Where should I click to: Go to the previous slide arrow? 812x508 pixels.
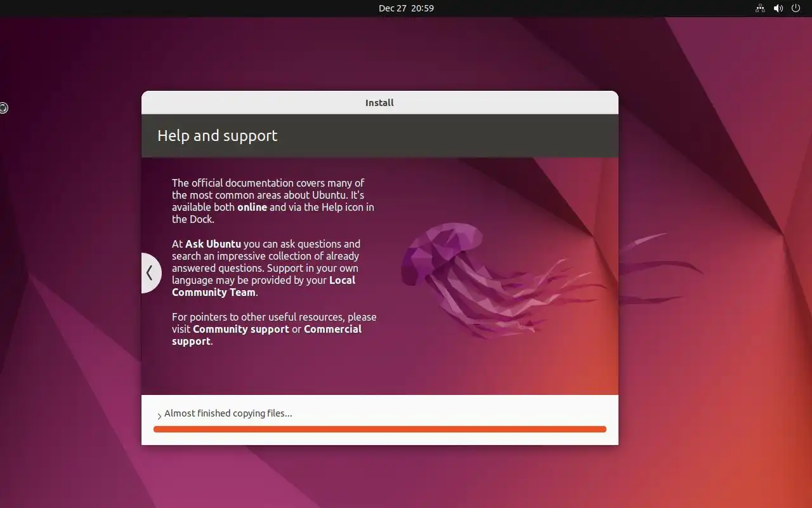click(150, 273)
